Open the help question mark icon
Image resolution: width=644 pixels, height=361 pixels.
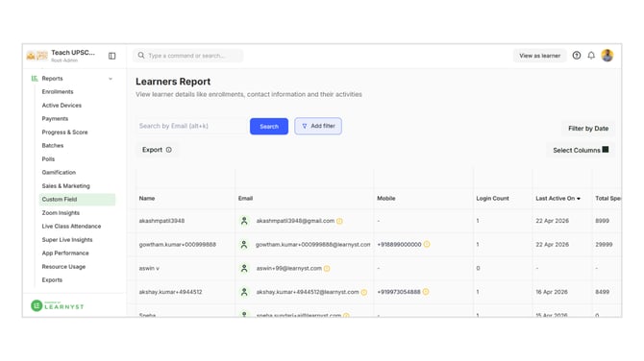coord(577,56)
